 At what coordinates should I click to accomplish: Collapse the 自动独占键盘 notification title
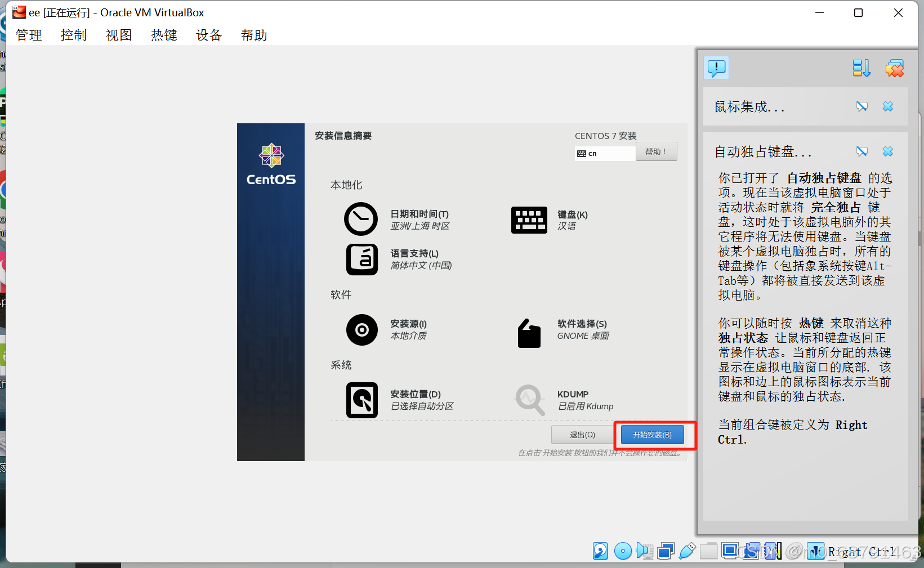(763, 151)
